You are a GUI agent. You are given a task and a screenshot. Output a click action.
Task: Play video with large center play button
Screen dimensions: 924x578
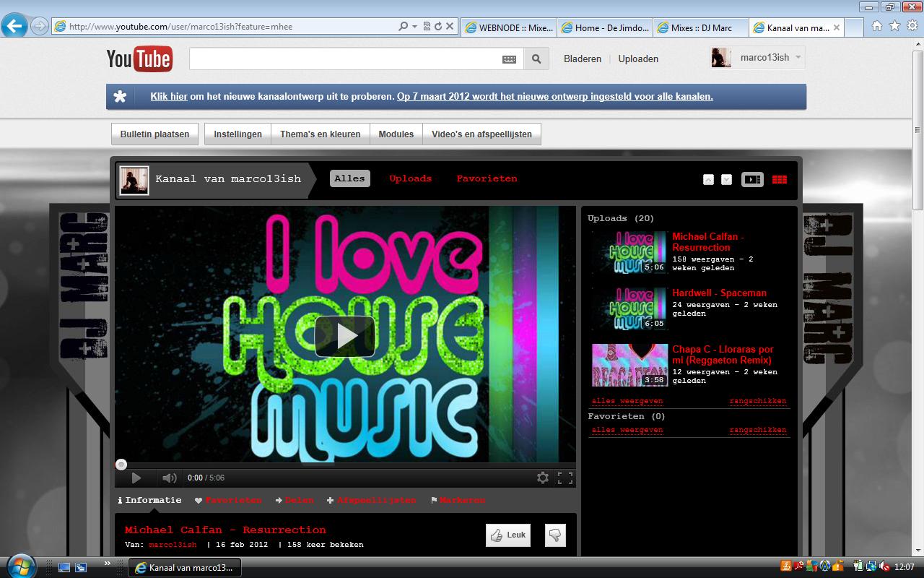pyautogui.click(x=345, y=336)
